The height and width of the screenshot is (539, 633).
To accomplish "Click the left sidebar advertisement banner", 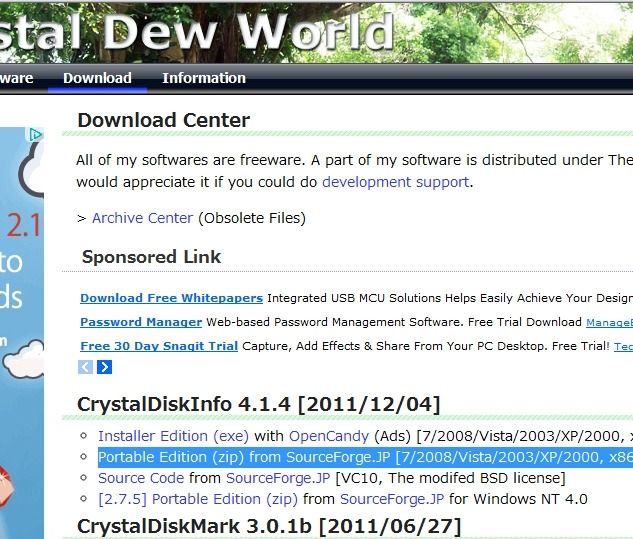I will (x=22, y=333).
